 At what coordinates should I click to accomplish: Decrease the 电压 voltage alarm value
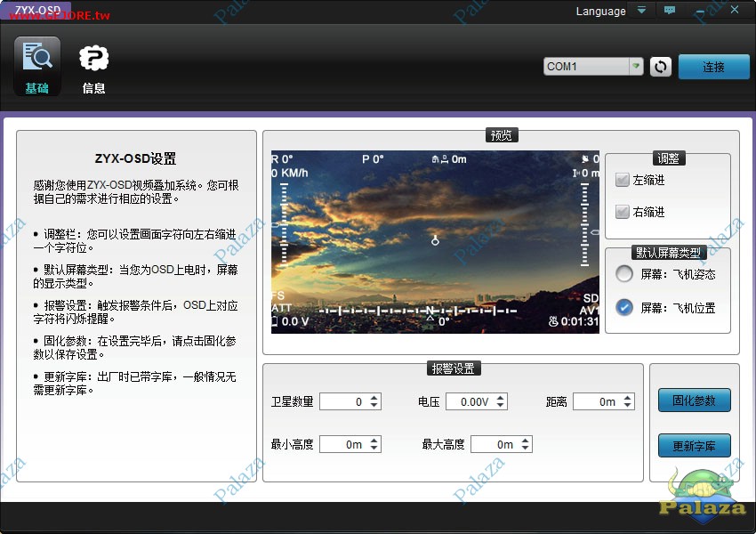click(501, 406)
